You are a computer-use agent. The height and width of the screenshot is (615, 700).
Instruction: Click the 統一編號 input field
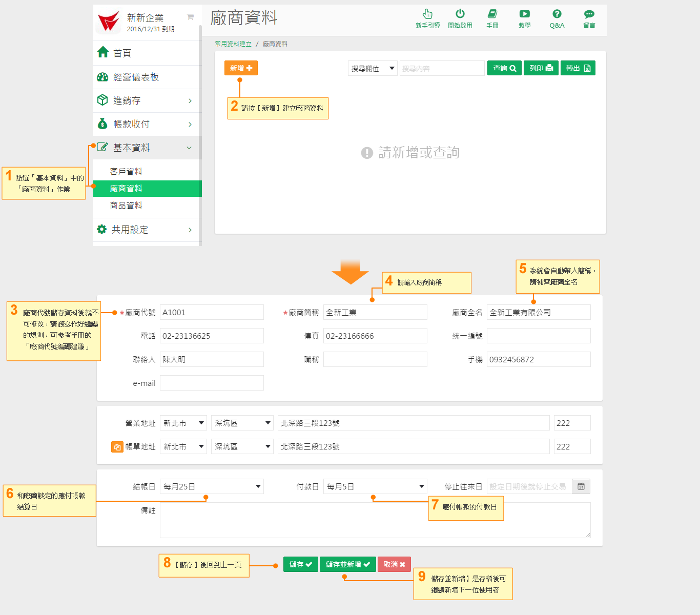pyautogui.click(x=538, y=336)
